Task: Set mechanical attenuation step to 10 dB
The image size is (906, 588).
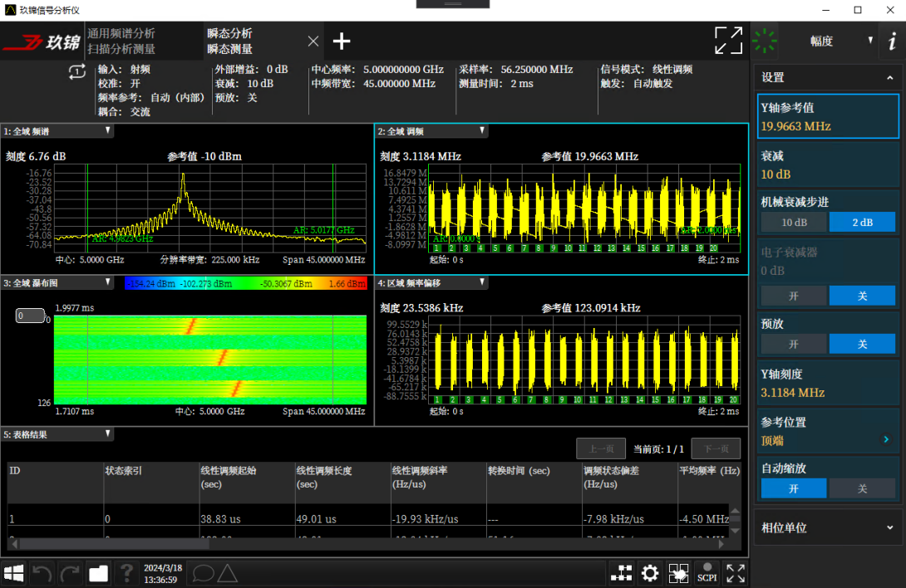Action: [x=794, y=223]
